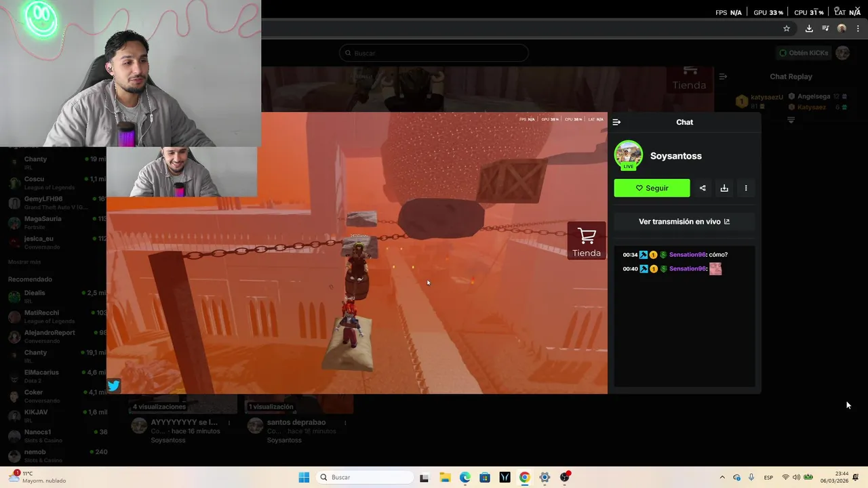Click the Tienda shopping cart in video
Image resolution: width=868 pixels, height=488 pixels.
pos(587,241)
